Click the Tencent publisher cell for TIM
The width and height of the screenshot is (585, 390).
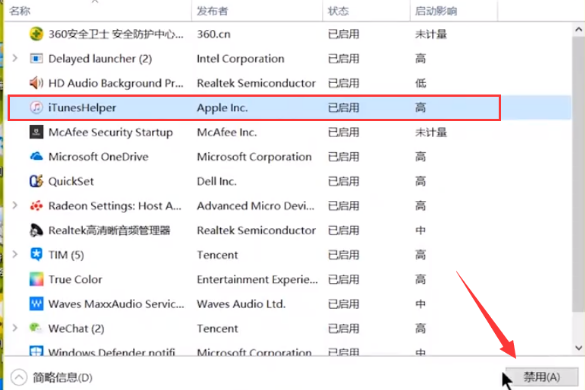point(217,255)
